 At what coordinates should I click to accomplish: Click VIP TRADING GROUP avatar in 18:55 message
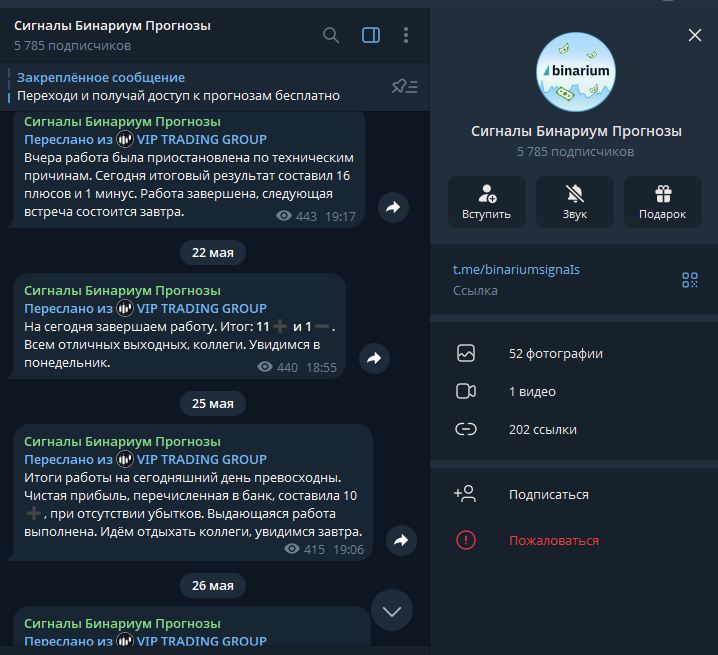(x=125, y=308)
